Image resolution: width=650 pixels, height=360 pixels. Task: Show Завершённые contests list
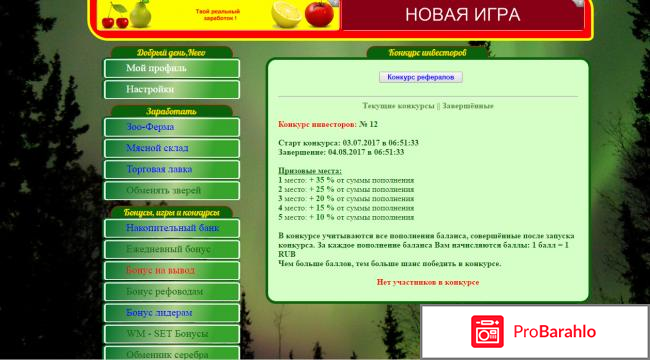point(468,106)
